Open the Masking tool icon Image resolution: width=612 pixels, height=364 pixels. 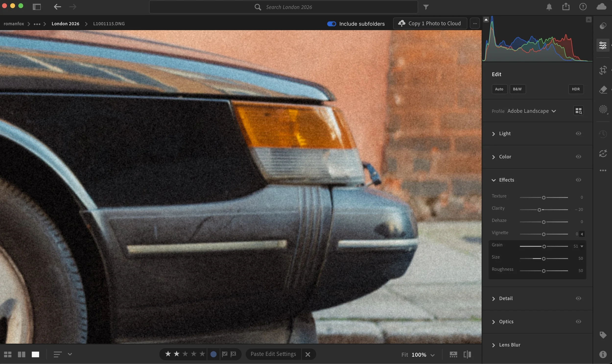pos(603,109)
